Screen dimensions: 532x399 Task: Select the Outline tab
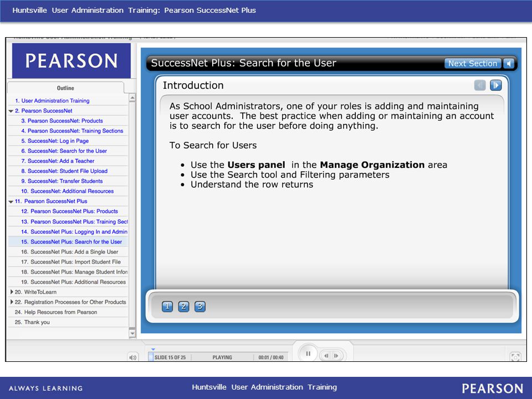[65, 88]
